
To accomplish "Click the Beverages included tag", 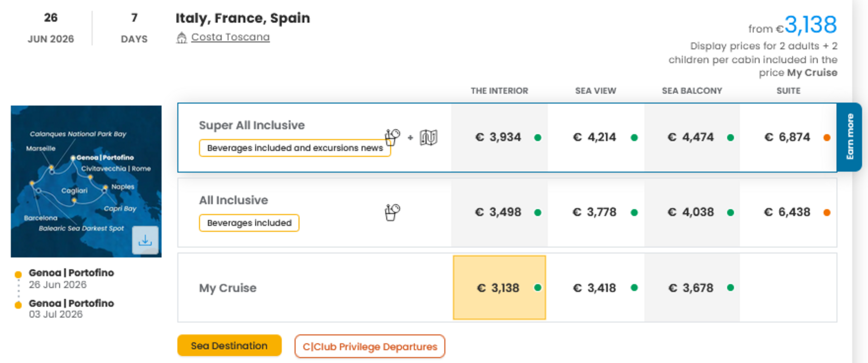I will 249,223.
